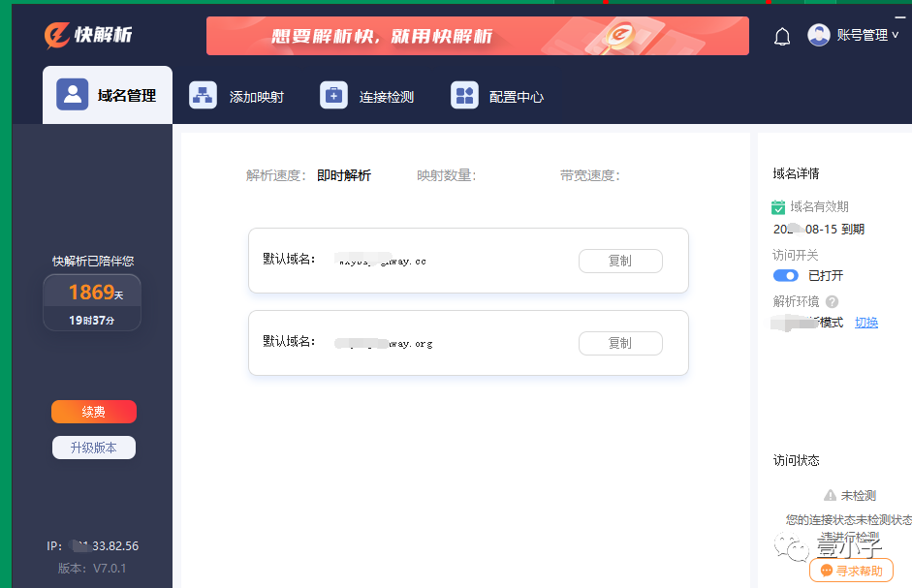912x588 pixels.
Task: Click the 版本: V7.0.1 text
Action: [x=92, y=569]
